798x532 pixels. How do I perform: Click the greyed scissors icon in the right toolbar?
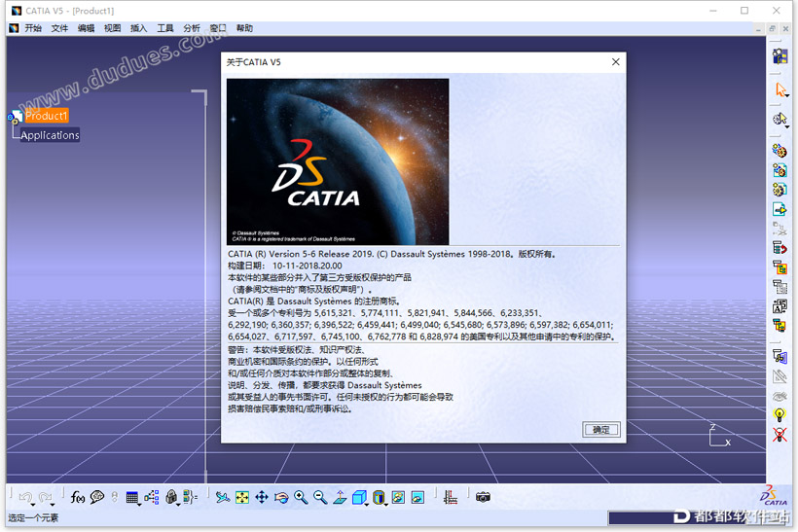point(780,229)
